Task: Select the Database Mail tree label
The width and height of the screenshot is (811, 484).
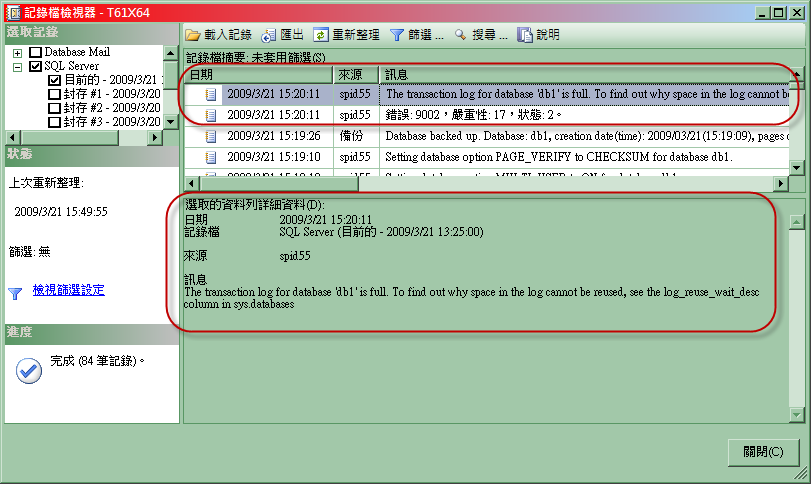Action: click(x=77, y=52)
